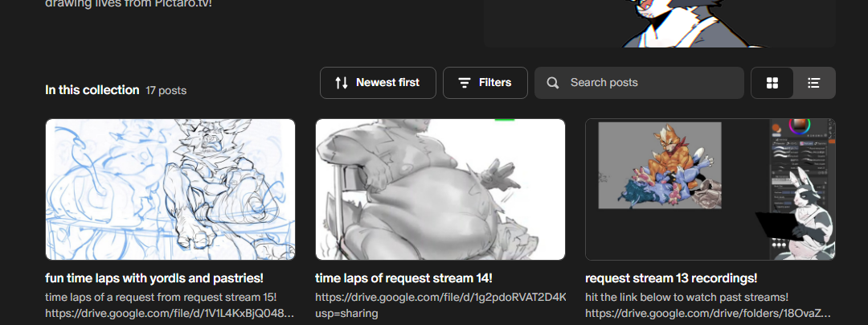The image size is (868, 325).
Task: Click the In this collection heading
Action: 92,89
